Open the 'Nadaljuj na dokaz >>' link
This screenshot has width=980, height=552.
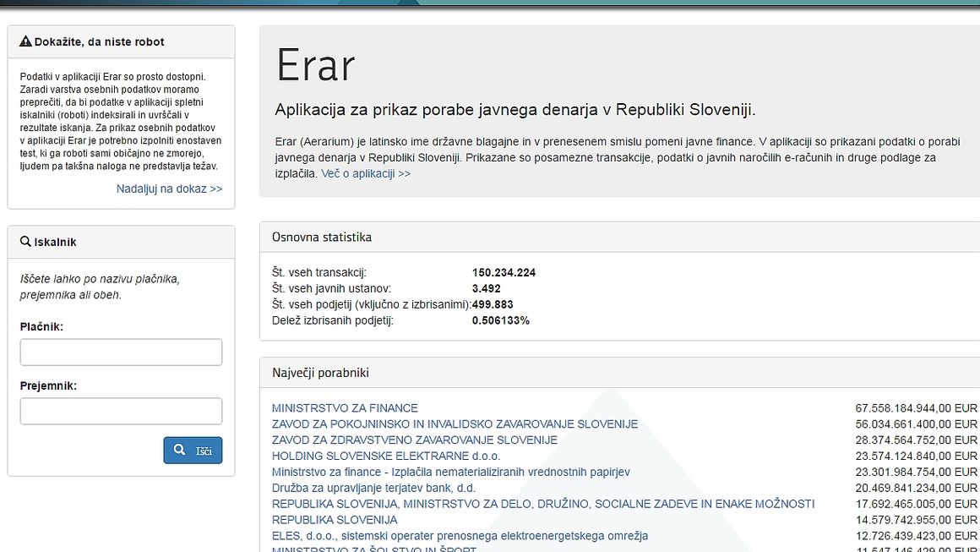point(169,189)
